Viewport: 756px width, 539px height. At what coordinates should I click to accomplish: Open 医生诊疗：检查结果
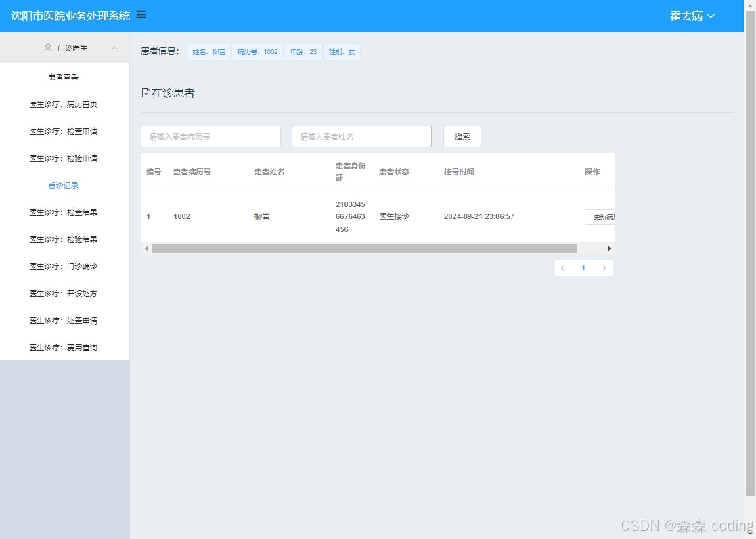(63, 212)
